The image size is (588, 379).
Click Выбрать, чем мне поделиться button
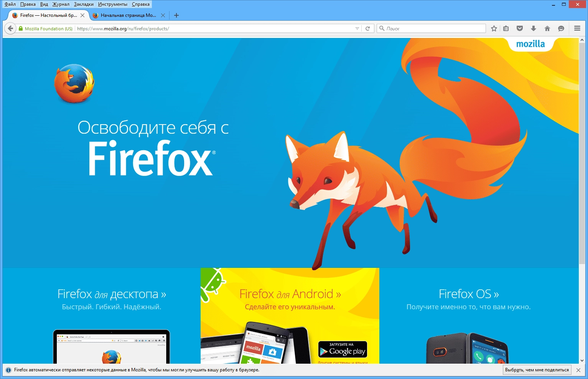click(537, 370)
